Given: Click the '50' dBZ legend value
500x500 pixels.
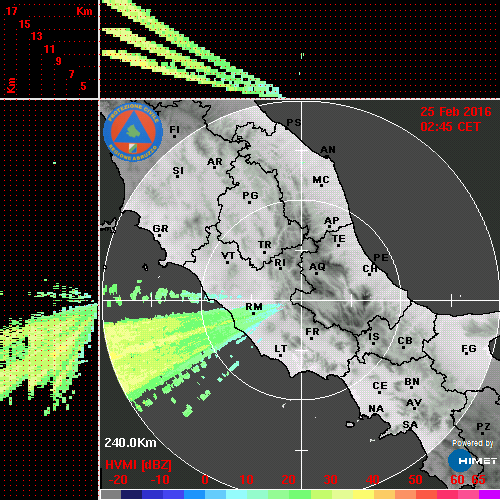Looking at the screenshot, I should [415, 480].
